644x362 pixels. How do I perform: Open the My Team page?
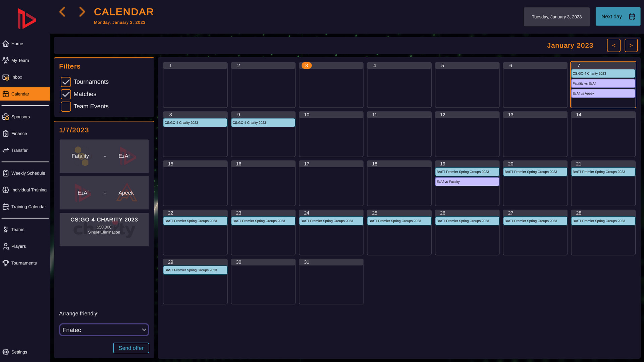click(x=20, y=60)
